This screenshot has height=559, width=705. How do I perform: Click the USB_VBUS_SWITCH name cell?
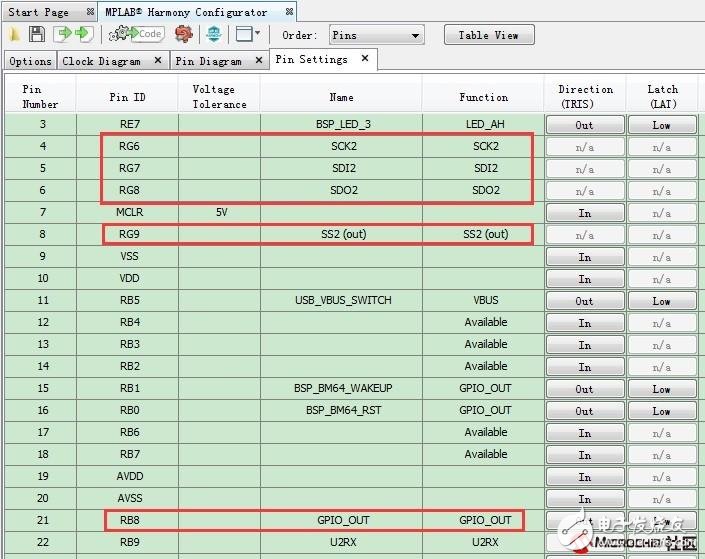click(x=342, y=301)
